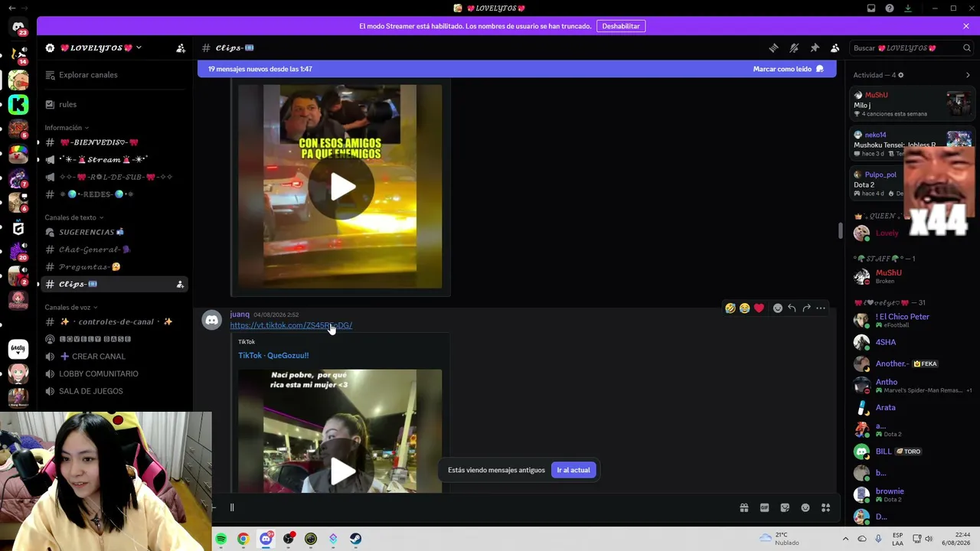This screenshot has width=980, height=551.
Task: Open member brownie profile
Action: [x=913, y=494]
